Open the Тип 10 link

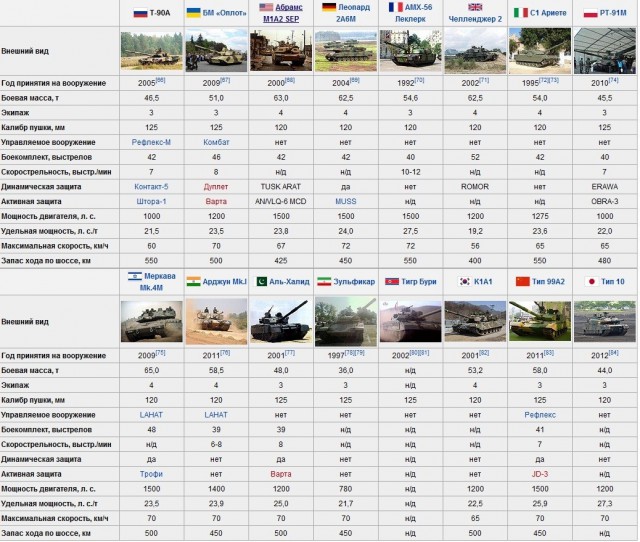[613, 282]
